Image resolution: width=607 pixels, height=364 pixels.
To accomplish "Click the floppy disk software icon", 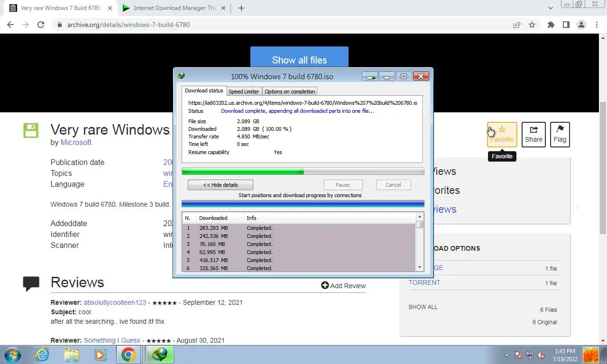I will (31, 130).
